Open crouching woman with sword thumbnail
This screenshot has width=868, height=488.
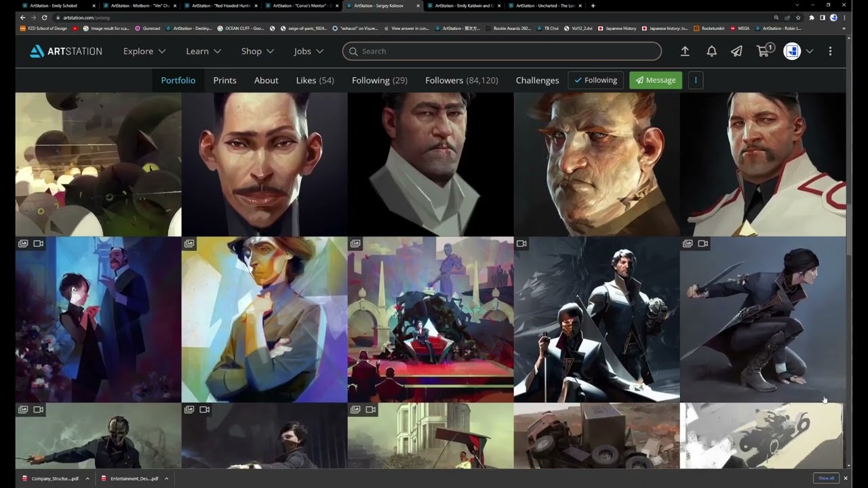point(763,319)
